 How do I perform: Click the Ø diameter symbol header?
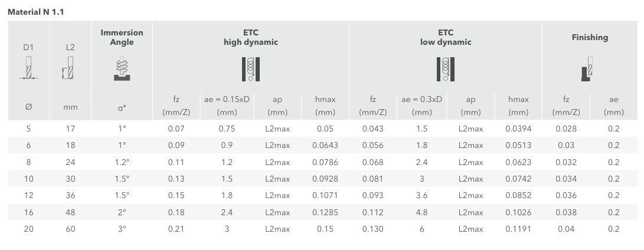point(28,107)
